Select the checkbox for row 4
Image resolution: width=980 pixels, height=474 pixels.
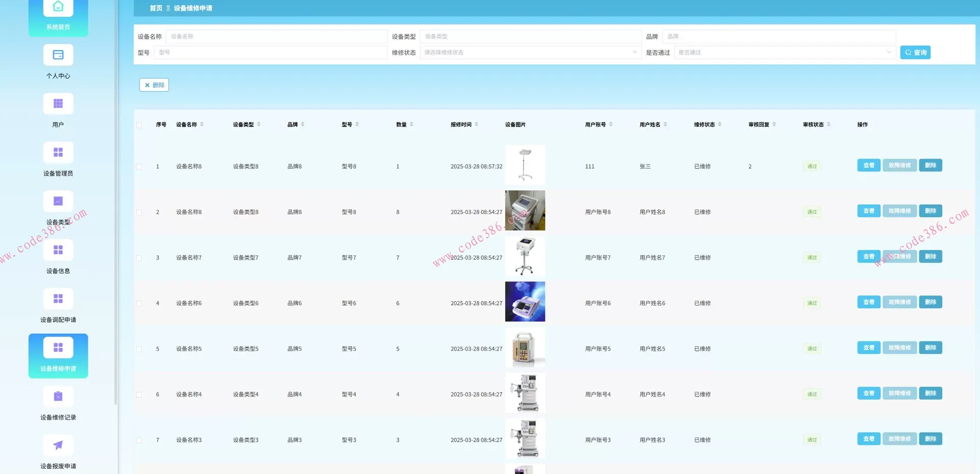[x=139, y=304]
